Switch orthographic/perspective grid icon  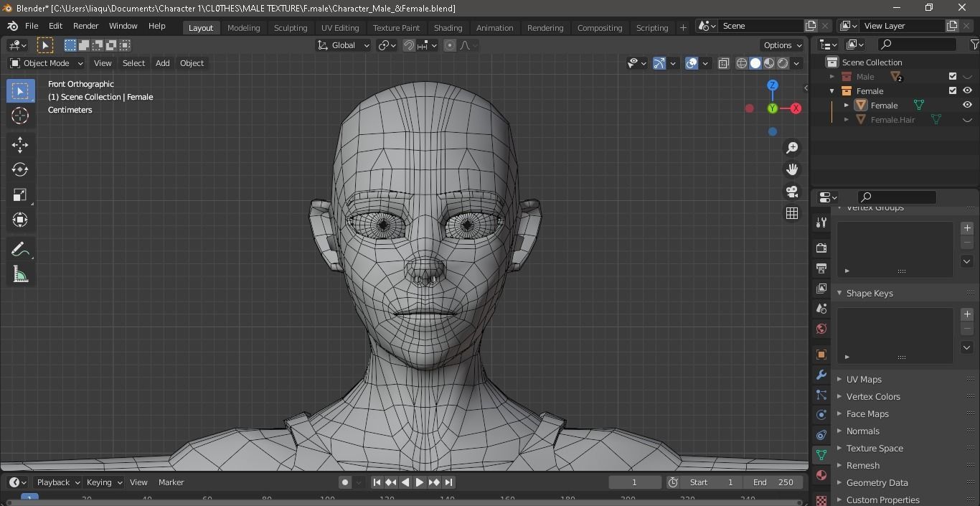(792, 213)
